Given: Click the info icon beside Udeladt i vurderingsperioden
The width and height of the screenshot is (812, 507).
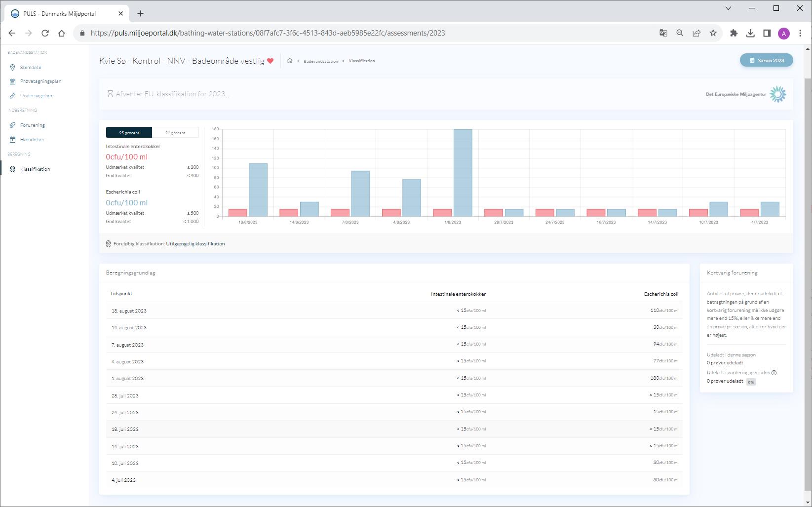Looking at the screenshot, I should pos(774,373).
